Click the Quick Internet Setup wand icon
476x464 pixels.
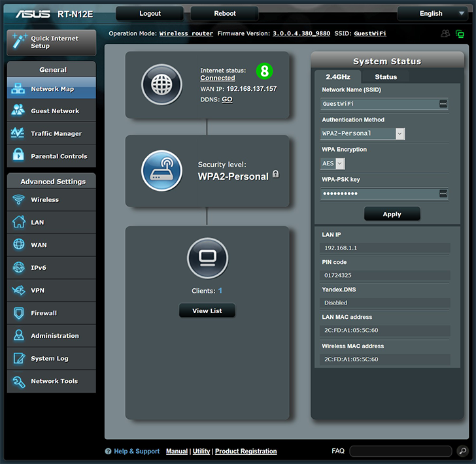pyautogui.click(x=20, y=41)
